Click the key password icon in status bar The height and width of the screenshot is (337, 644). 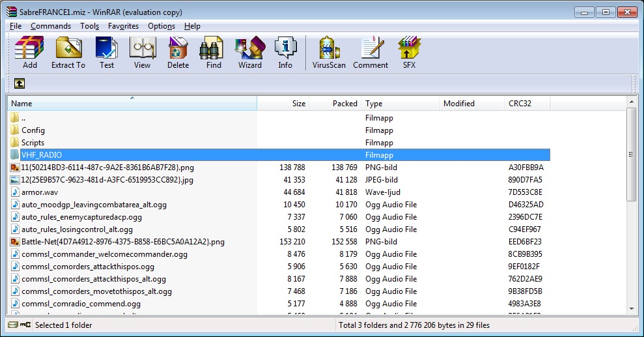point(25,325)
